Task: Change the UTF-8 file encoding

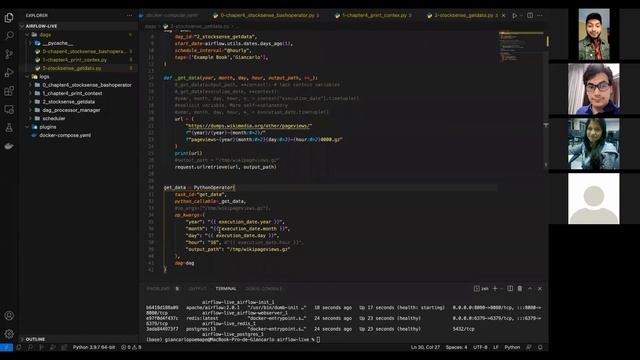Action: point(480,347)
